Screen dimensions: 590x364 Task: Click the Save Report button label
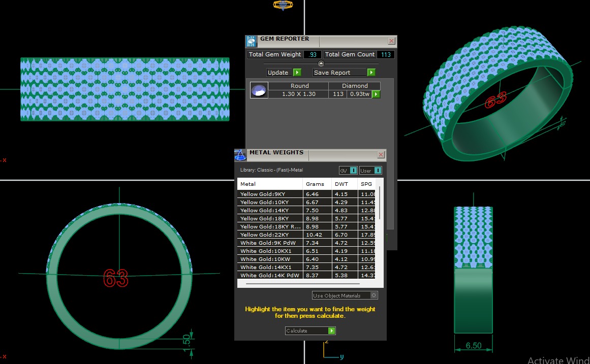332,73
